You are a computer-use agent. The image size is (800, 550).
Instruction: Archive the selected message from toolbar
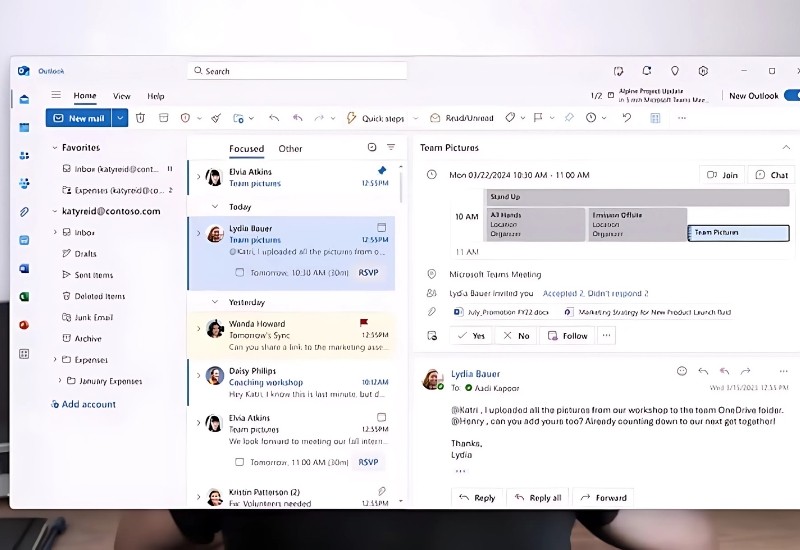coord(163,118)
